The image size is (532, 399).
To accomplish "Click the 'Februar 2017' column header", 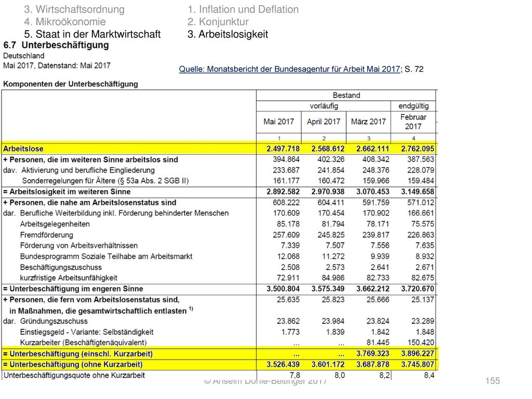I will 413,122.
